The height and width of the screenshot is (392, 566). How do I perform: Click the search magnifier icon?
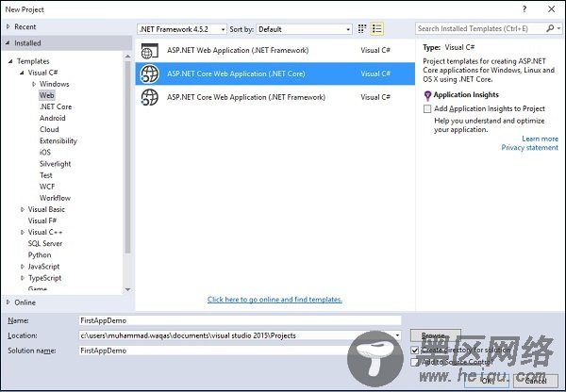[550, 28]
